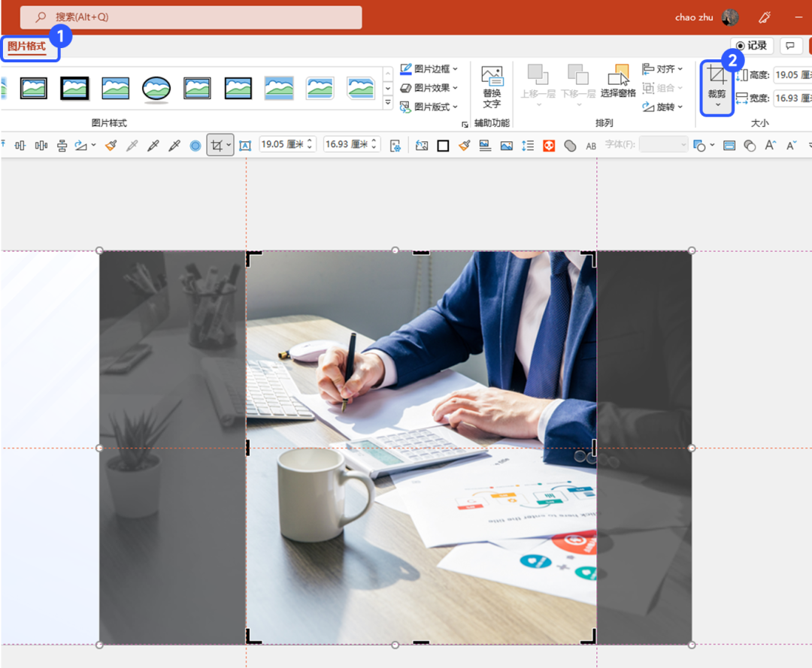812x668 pixels.
Task: Open the Rotate (旋转) dropdown menu
Action: [662, 107]
